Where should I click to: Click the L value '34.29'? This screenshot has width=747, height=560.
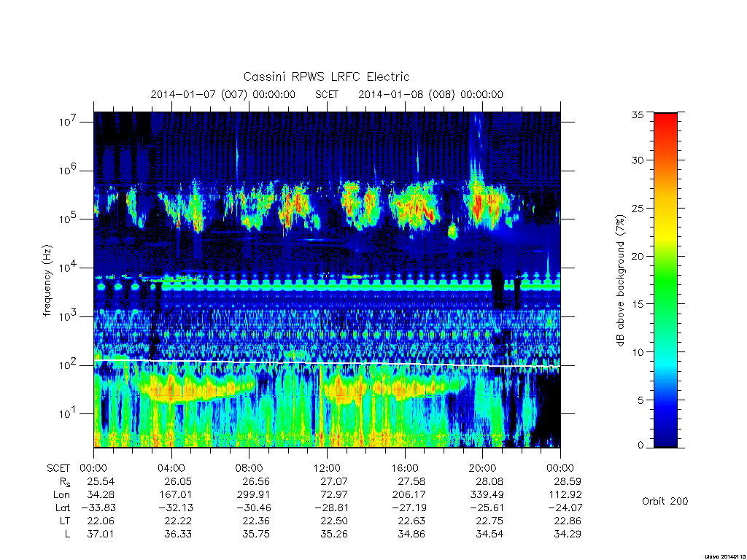[x=567, y=534]
